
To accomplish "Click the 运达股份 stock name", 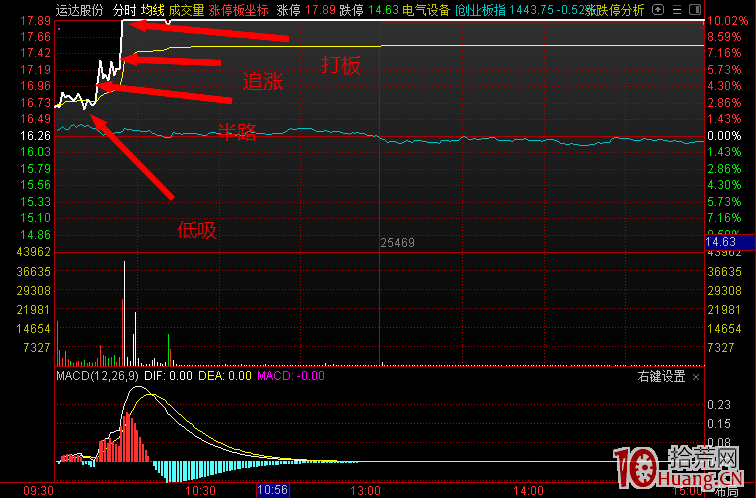I will (80, 10).
